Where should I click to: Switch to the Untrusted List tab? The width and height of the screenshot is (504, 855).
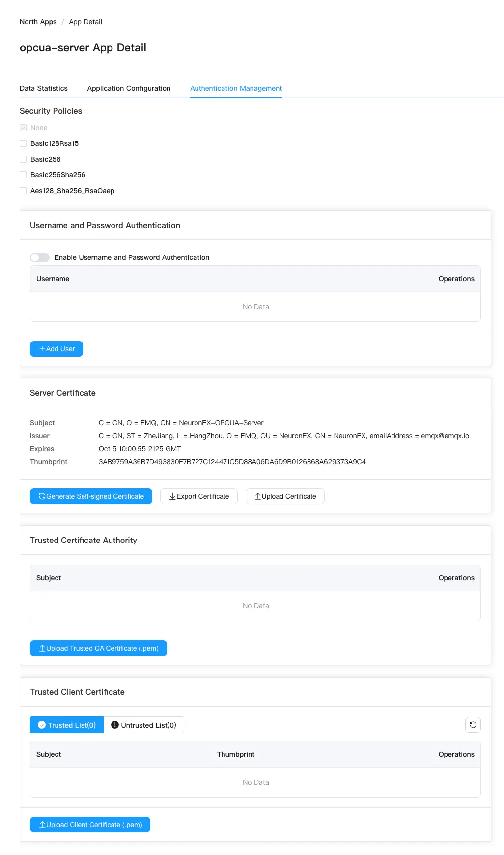(143, 725)
